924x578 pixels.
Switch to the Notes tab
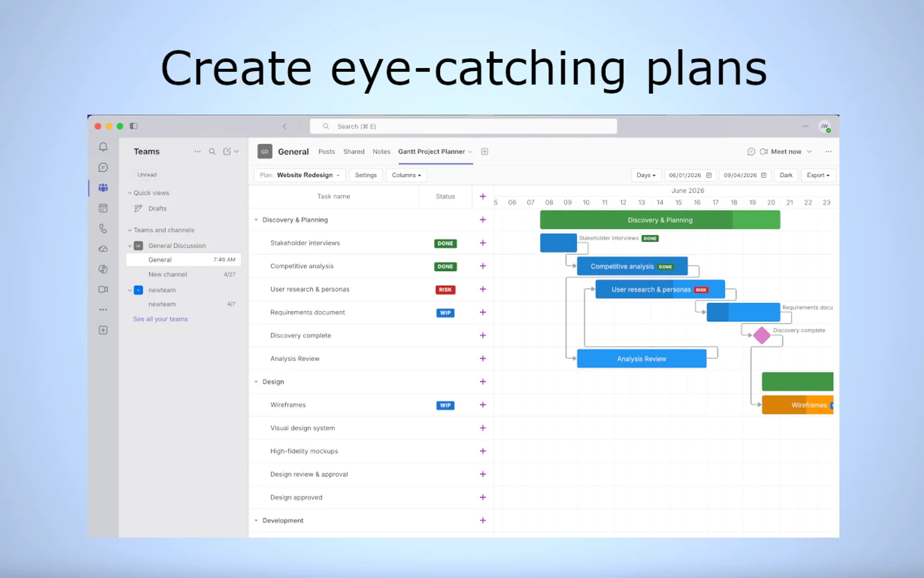(381, 151)
